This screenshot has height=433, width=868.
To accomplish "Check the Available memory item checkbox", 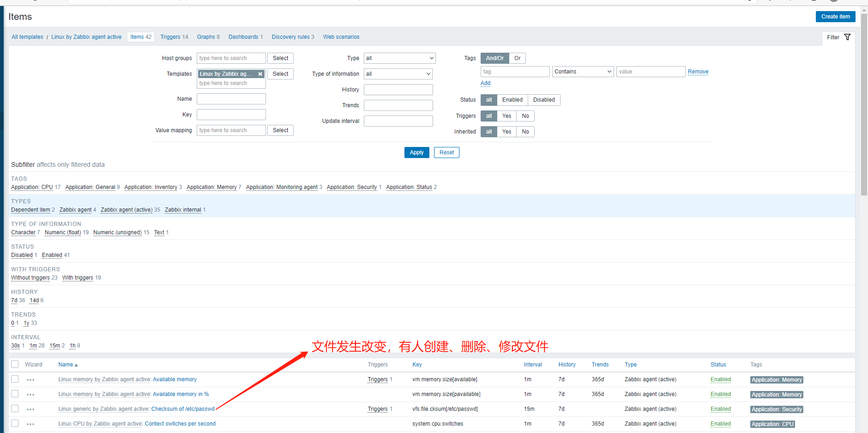I will click(15, 379).
